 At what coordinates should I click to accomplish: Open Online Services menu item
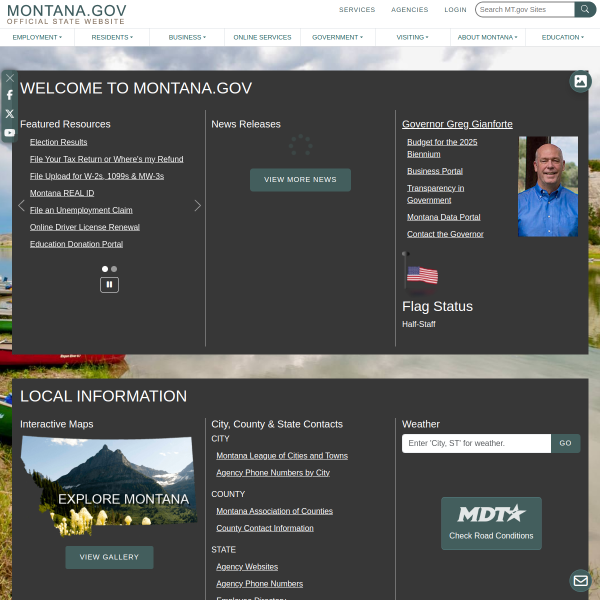click(x=262, y=38)
